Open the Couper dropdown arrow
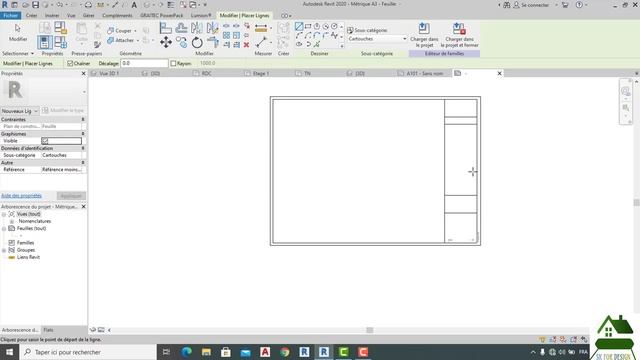Screen dimensions: 640x360 (x=136, y=31)
